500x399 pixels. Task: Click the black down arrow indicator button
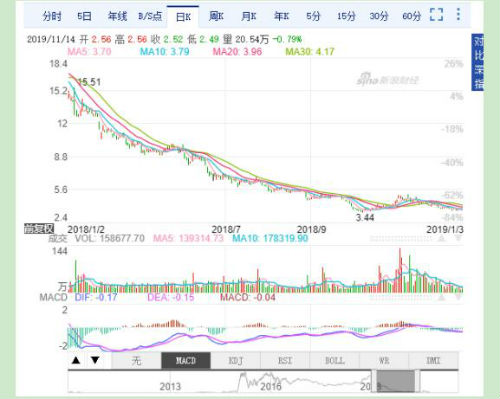tap(95, 360)
